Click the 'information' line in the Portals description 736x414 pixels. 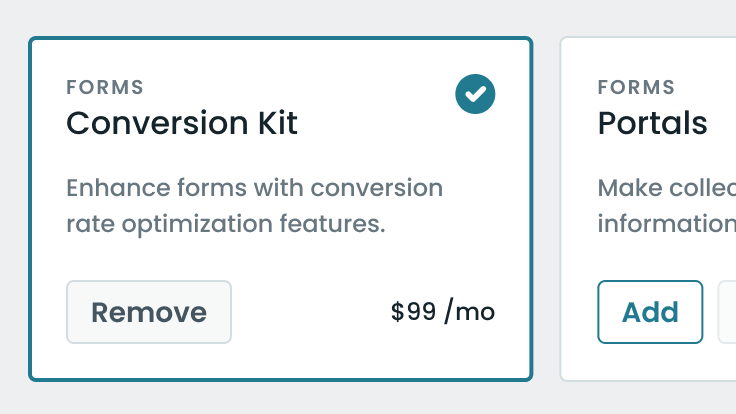[x=667, y=223]
